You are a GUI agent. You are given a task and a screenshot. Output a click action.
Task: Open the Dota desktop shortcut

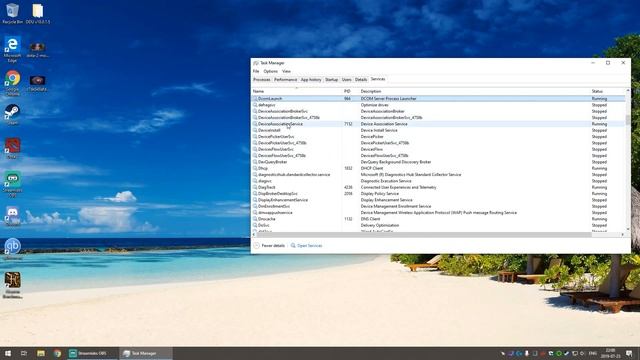12,148
